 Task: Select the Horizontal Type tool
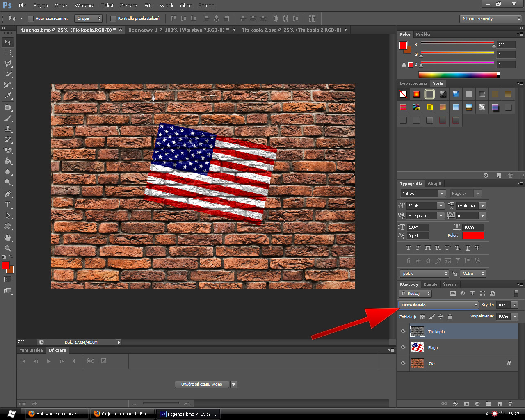(x=8, y=205)
